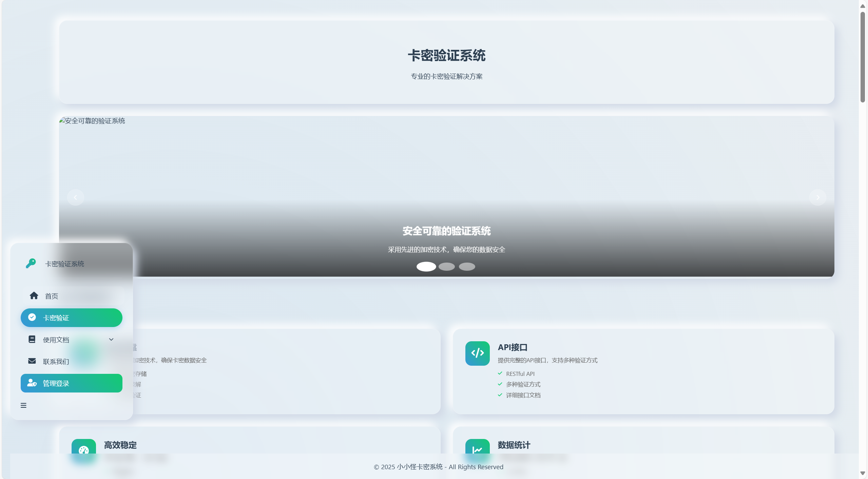Image resolution: width=868 pixels, height=479 pixels.
Task: Click the API接口 code icon
Action: tap(477, 353)
